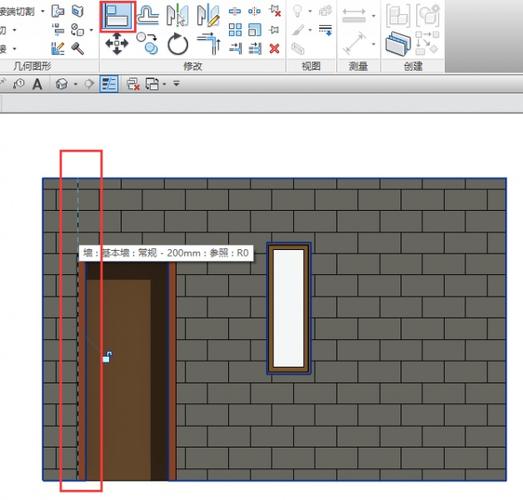
Task: Open the Split Face/Paint dropdown arrow
Action: pos(91,30)
